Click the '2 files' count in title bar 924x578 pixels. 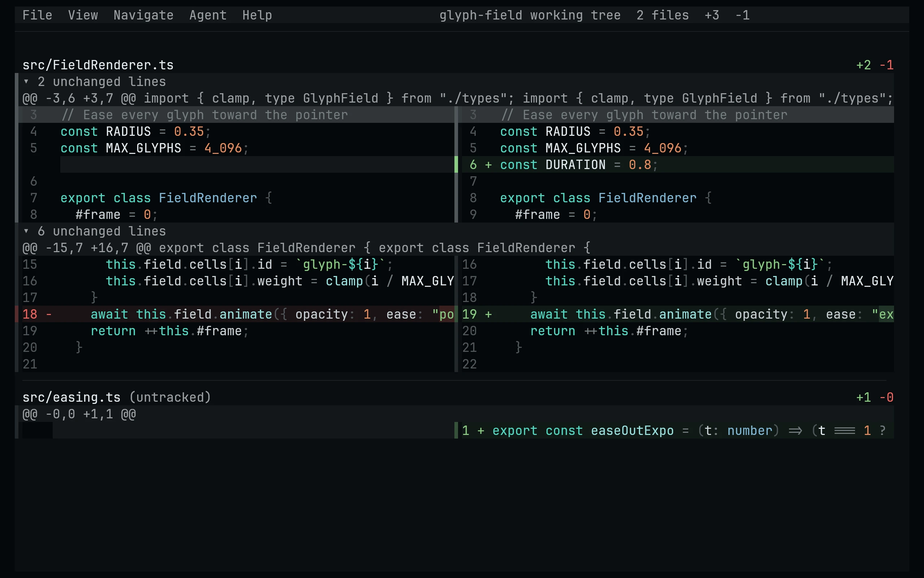click(662, 15)
